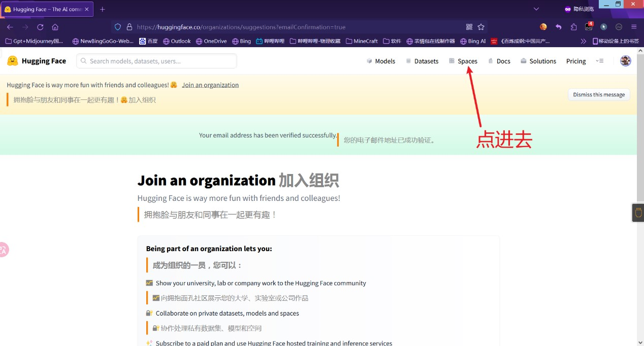Open the Outlook bookmark
This screenshot has width=644, height=346.
[x=177, y=41]
